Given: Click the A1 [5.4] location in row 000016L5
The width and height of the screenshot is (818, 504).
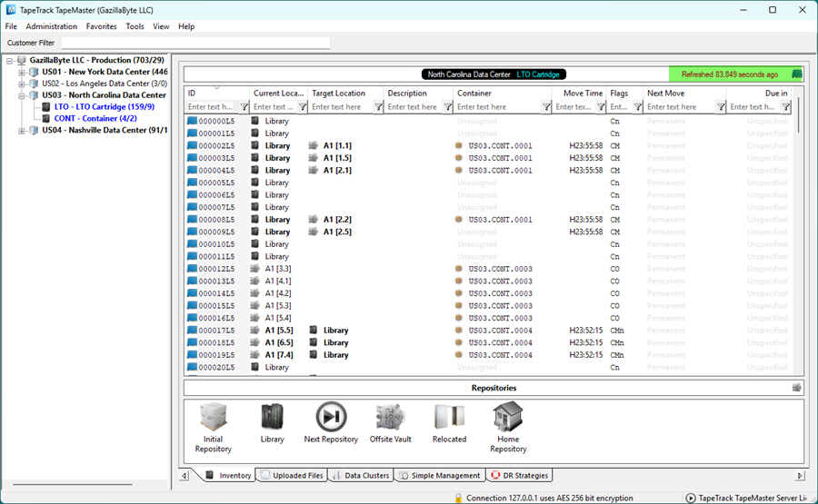Looking at the screenshot, I should click(x=278, y=318).
